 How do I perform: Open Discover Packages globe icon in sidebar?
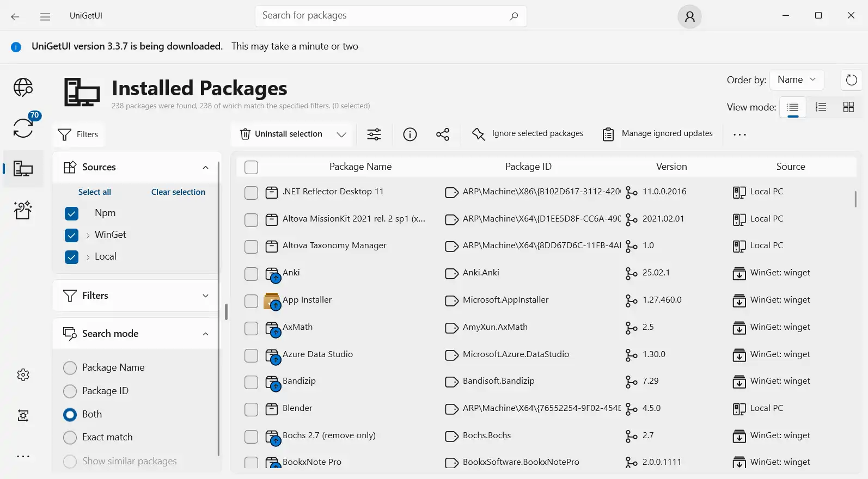[x=23, y=87]
